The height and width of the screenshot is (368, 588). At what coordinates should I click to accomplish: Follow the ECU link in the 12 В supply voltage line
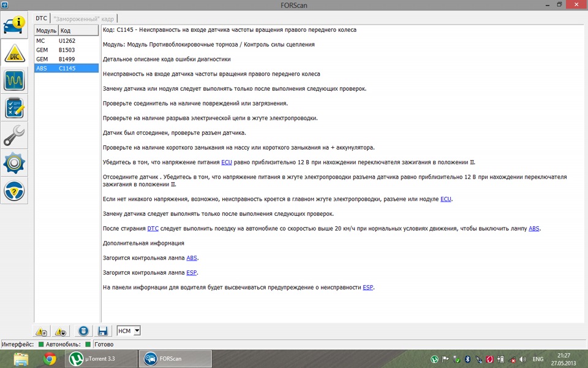[227, 162]
